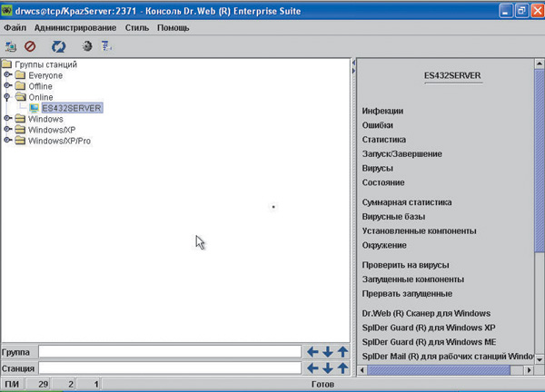Click the Группы станций root folder icon
This screenshot has height=392, width=545.
[6, 64]
